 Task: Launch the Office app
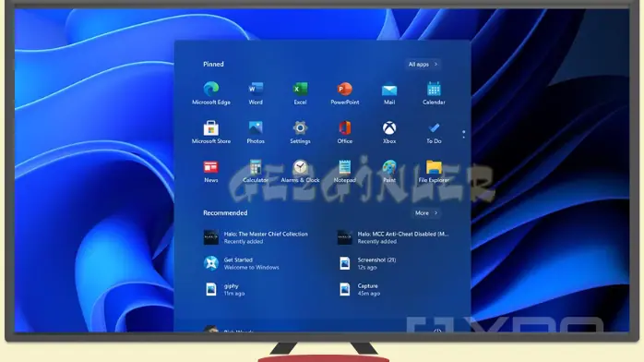tap(344, 132)
